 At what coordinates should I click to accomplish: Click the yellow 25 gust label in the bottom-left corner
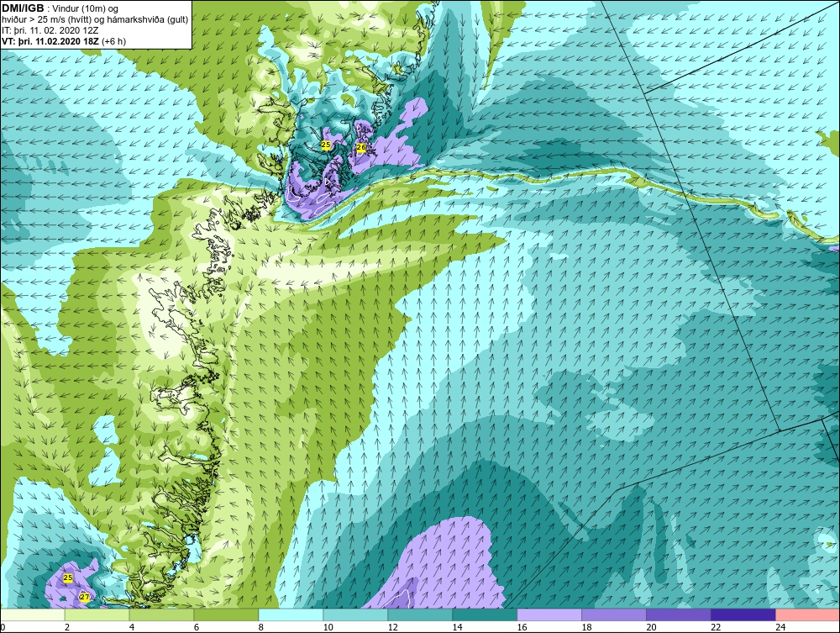click(67, 578)
